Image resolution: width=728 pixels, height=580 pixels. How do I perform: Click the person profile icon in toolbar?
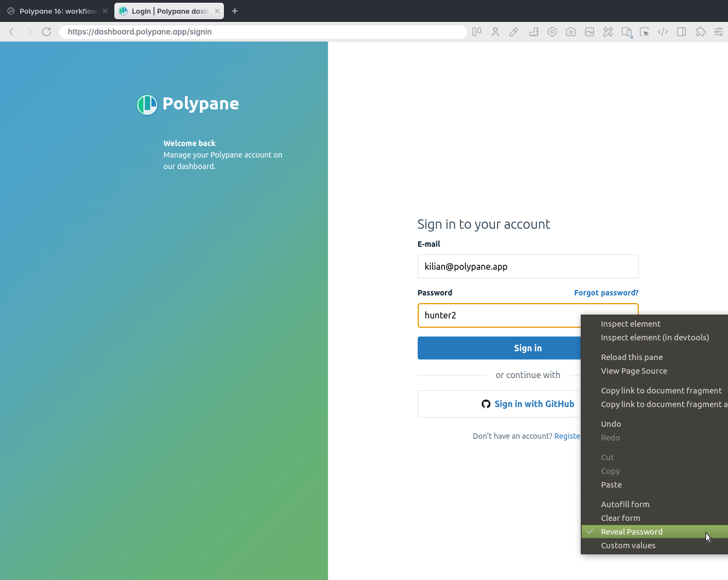(495, 32)
